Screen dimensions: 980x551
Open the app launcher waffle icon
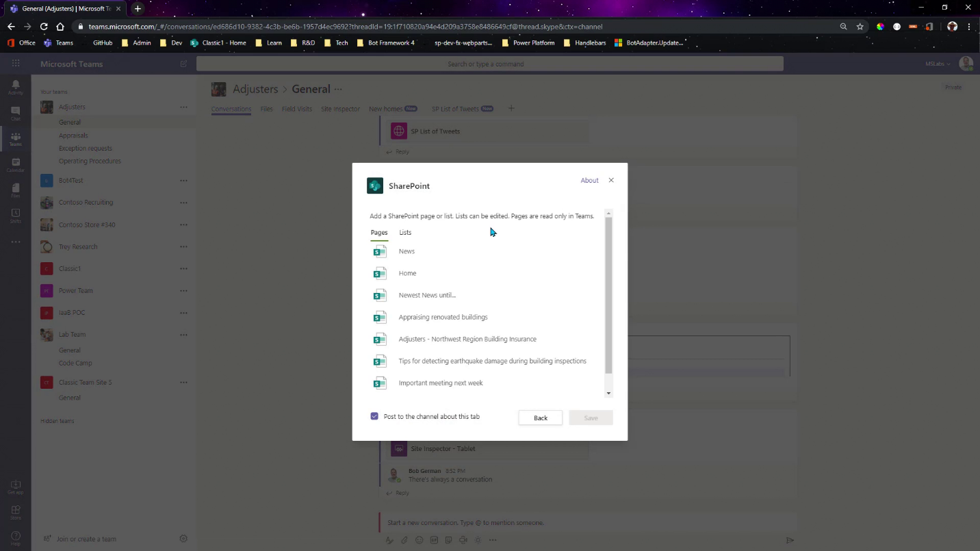(x=15, y=64)
